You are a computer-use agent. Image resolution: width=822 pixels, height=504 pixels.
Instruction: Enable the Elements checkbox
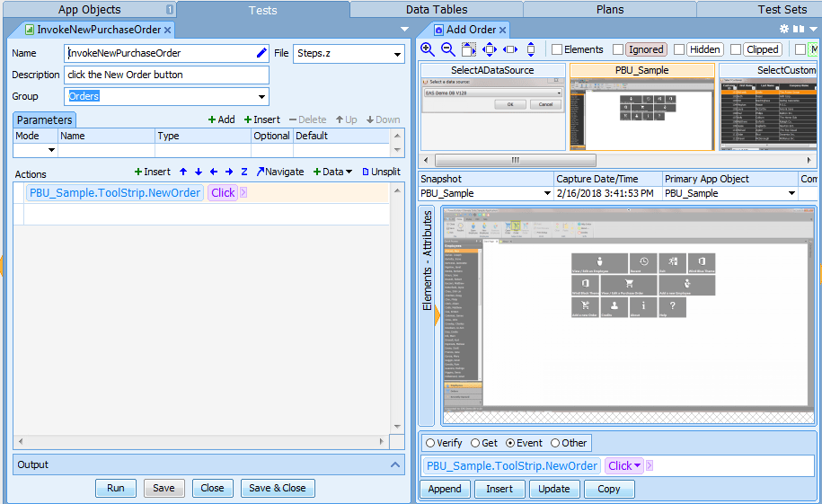click(x=557, y=49)
